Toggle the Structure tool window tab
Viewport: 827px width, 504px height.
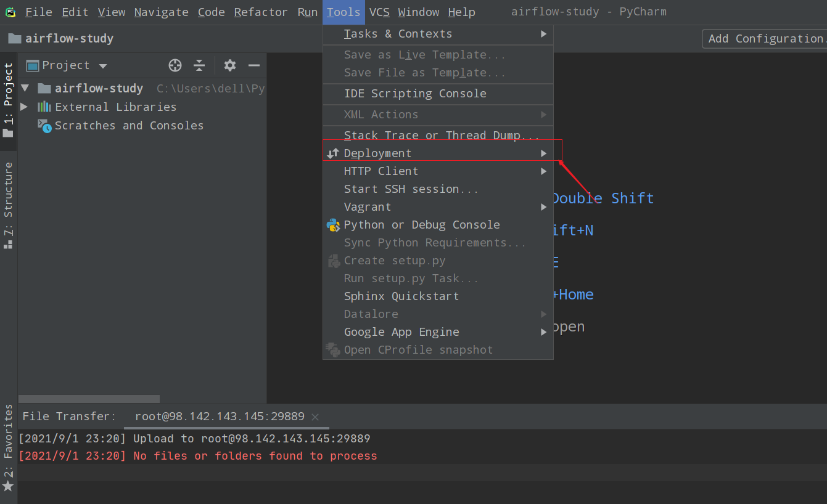click(x=9, y=203)
